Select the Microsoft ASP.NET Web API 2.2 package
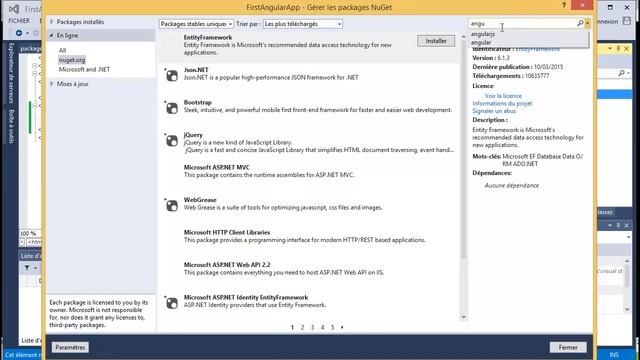 [x=307, y=269]
